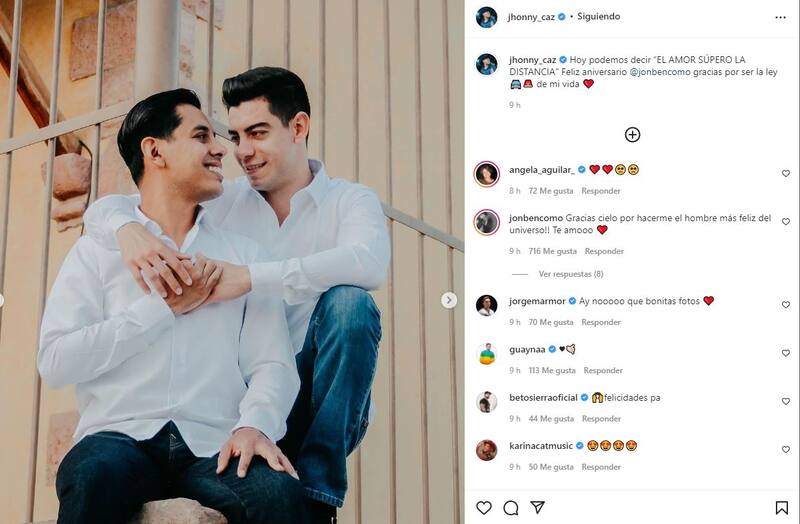The image size is (800, 524).
Task: Toggle Siguiendo follow status
Action: point(598,16)
